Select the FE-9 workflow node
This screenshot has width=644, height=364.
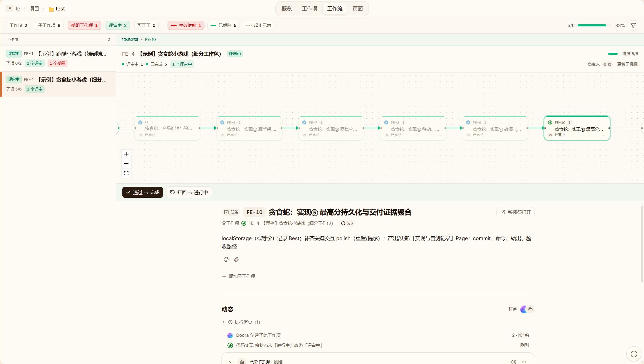(495, 128)
